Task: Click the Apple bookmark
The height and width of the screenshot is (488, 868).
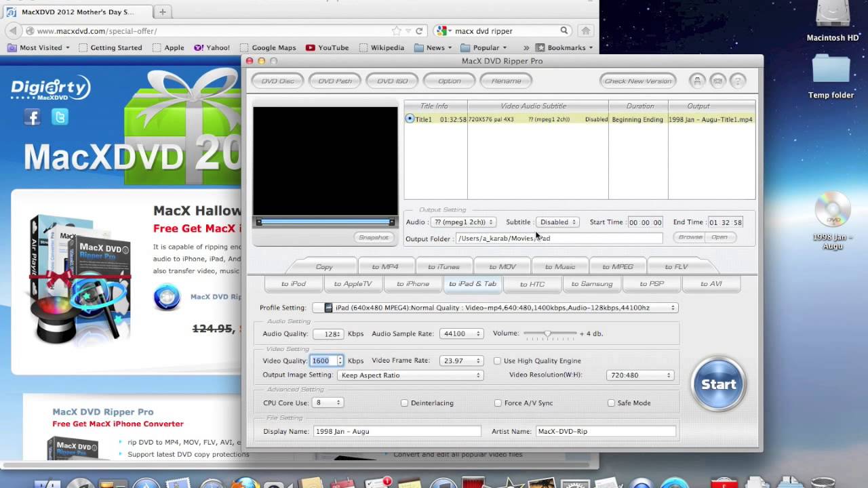Action: pyautogui.click(x=168, y=47)
